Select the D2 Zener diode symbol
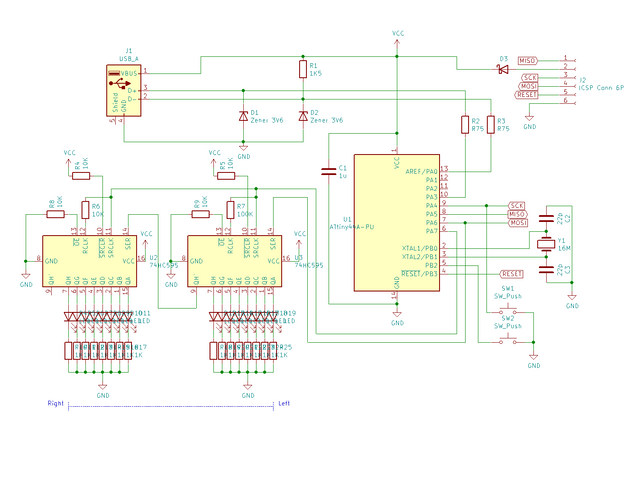The width and height of the screenshot is (640, 480). (303, 116)
